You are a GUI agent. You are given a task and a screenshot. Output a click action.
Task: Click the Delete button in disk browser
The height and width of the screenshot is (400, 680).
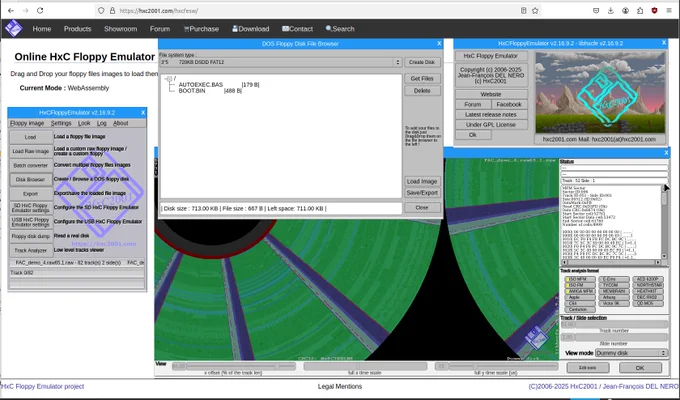click(422, 91)
